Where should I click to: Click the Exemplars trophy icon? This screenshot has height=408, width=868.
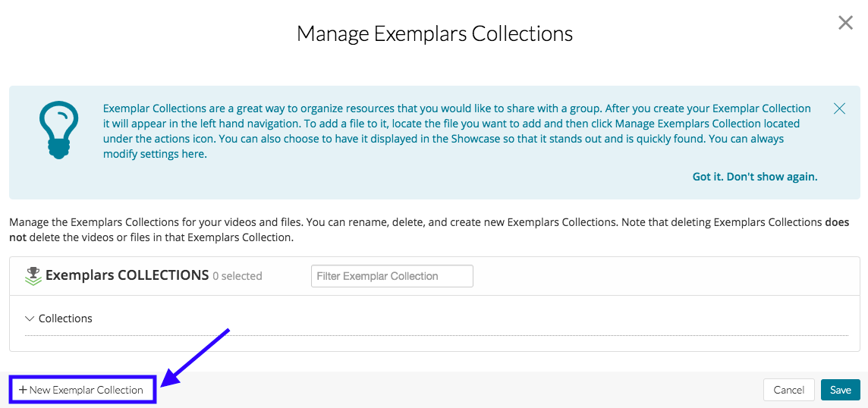point(33,276)
